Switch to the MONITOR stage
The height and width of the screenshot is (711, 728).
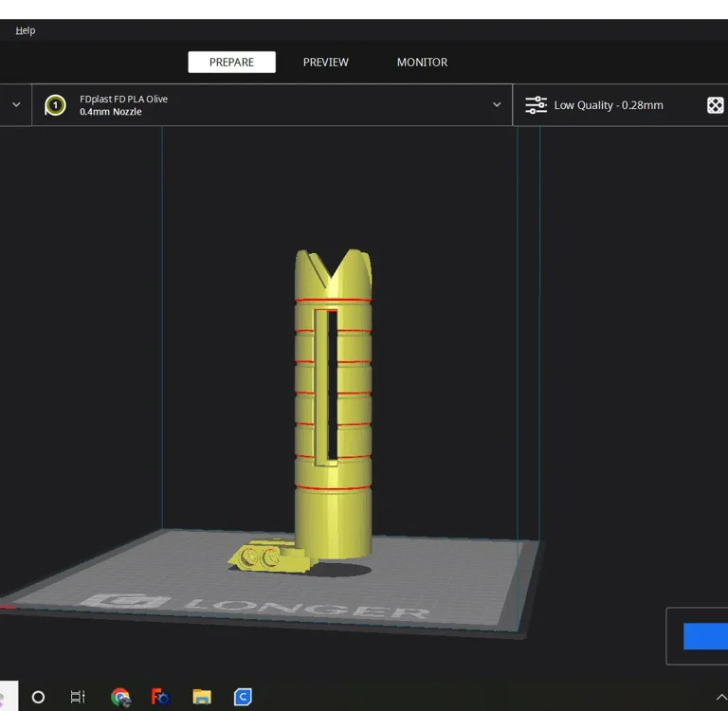pos(422,63)
